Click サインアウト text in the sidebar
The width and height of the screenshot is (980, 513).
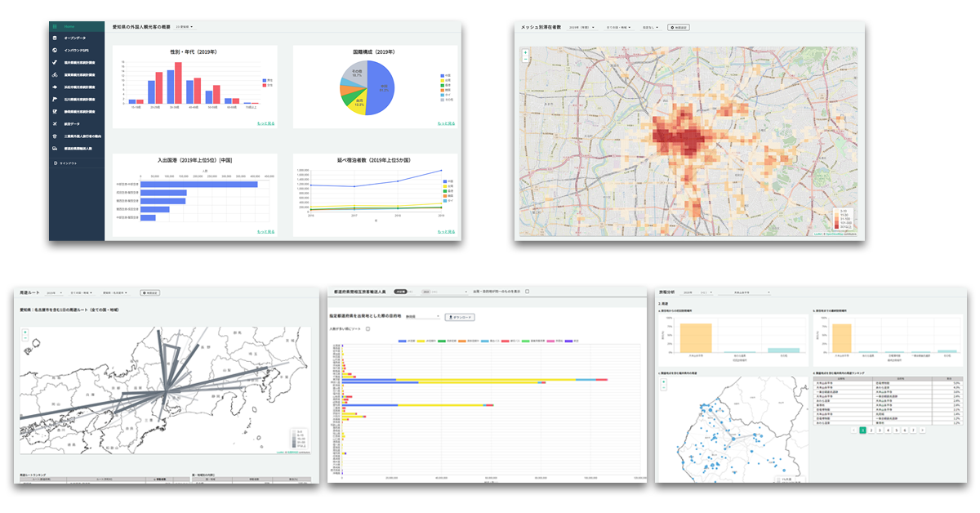(x=67, y=164)
